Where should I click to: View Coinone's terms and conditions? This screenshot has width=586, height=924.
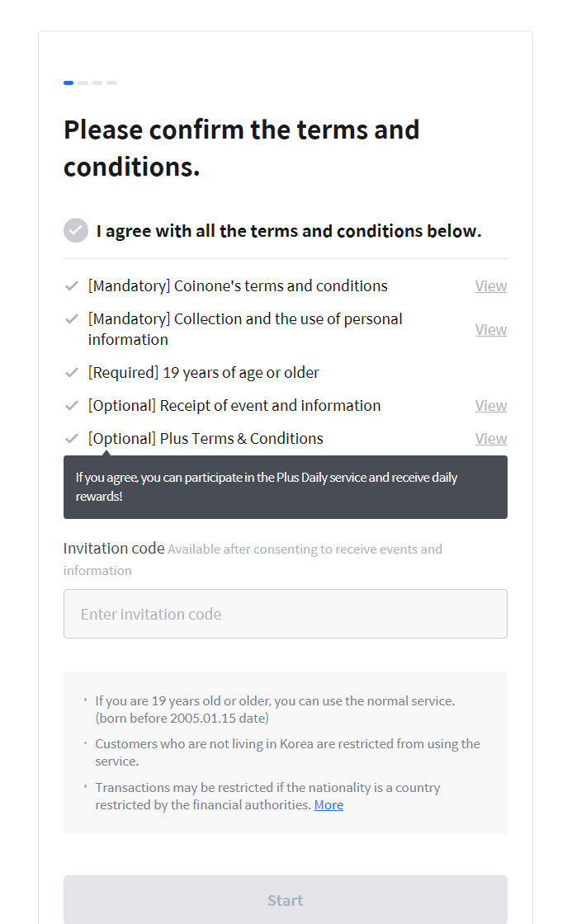tap(490, 286)
